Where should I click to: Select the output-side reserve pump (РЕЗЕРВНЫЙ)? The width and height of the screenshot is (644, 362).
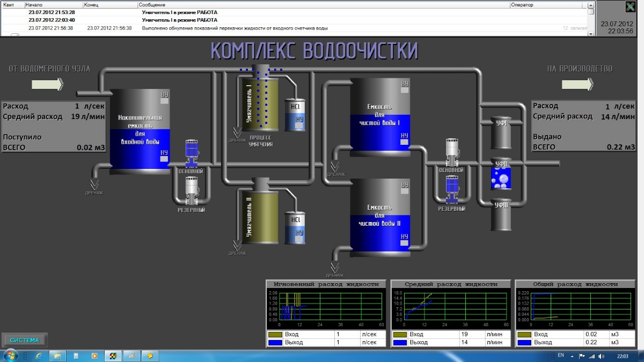[x=451, y=190]
